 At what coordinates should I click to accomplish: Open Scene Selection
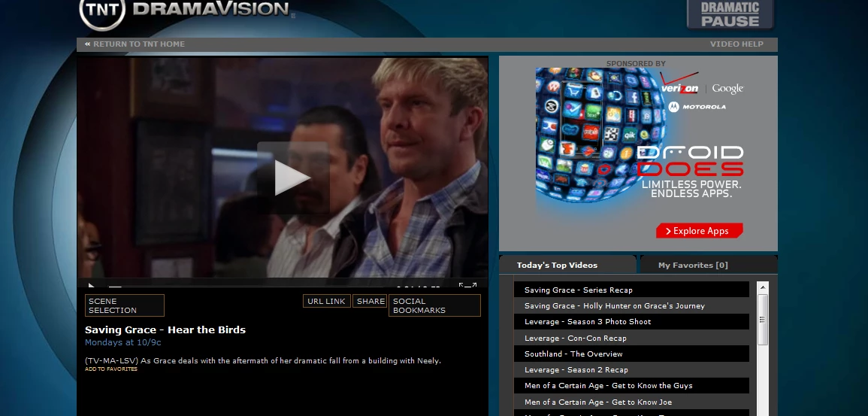[x=125, y=305]
